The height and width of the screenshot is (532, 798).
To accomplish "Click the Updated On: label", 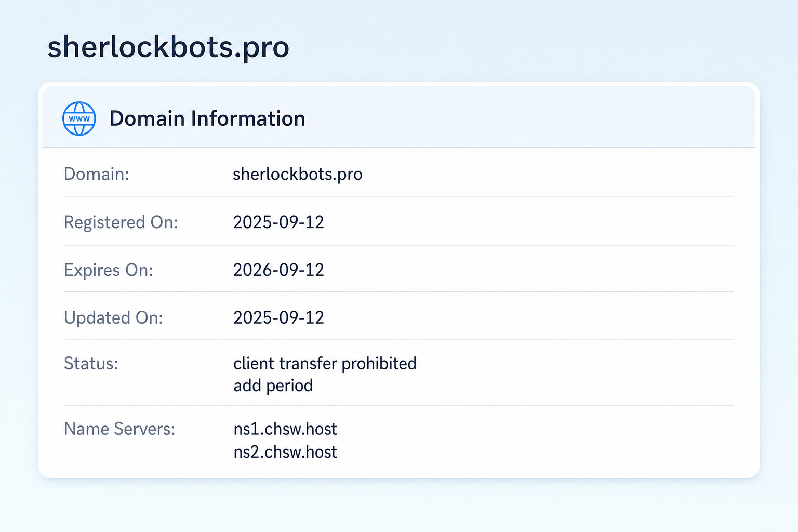I will [x=114, y=317].
